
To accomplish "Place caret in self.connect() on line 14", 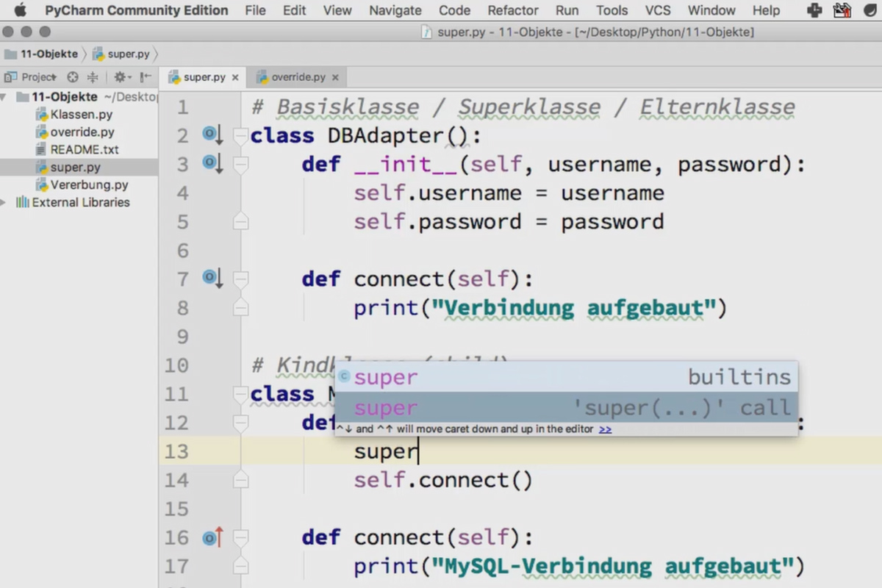I will pyautogui.click(x=442, y=480).
